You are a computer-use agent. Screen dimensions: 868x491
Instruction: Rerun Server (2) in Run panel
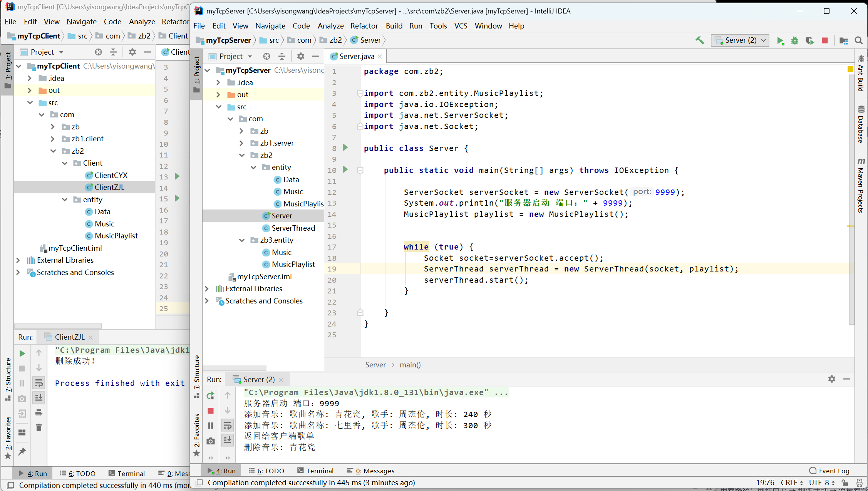[210, 395]
